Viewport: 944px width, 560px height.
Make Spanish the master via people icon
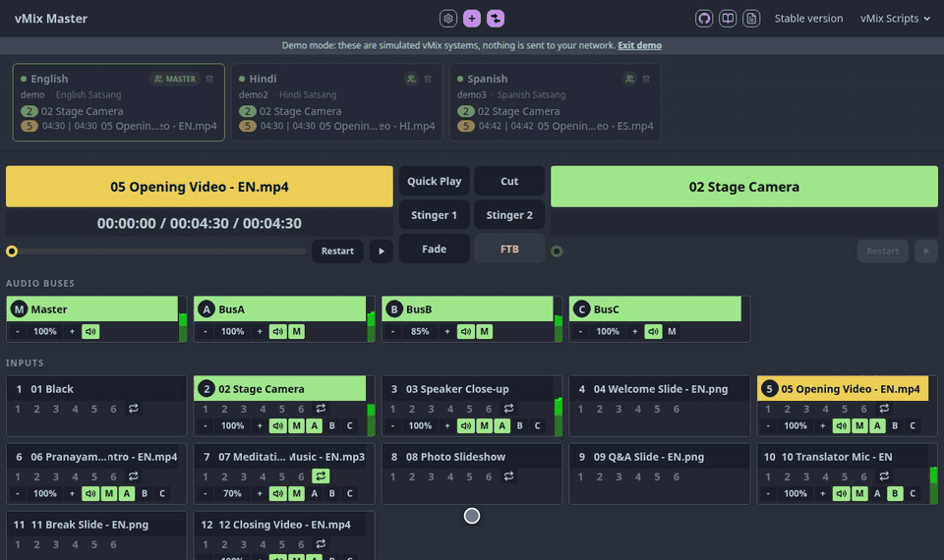pos(629,79)
